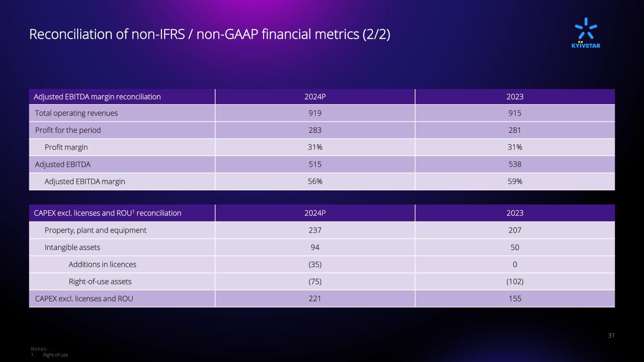Screen dimensions: 644x362
Task: Select the Profit for the period label
Action: tap(68, 130)
